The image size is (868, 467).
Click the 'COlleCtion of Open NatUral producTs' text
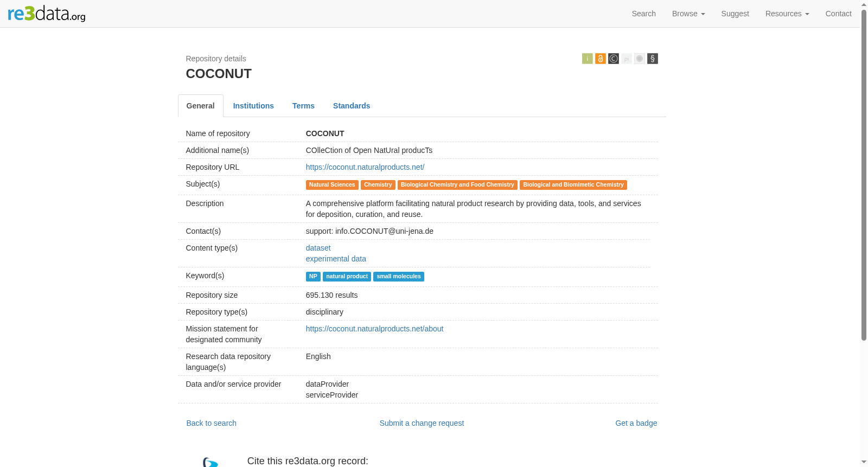[x=369, y=150]
